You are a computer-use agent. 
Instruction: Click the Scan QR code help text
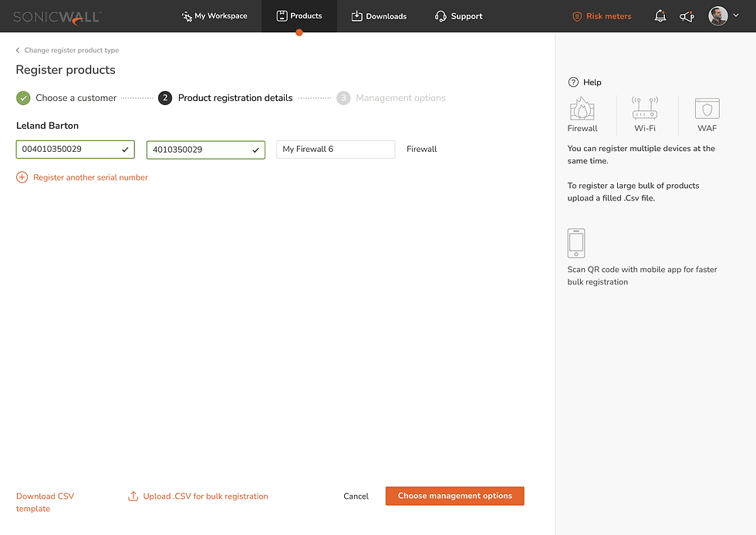(642, 276)
